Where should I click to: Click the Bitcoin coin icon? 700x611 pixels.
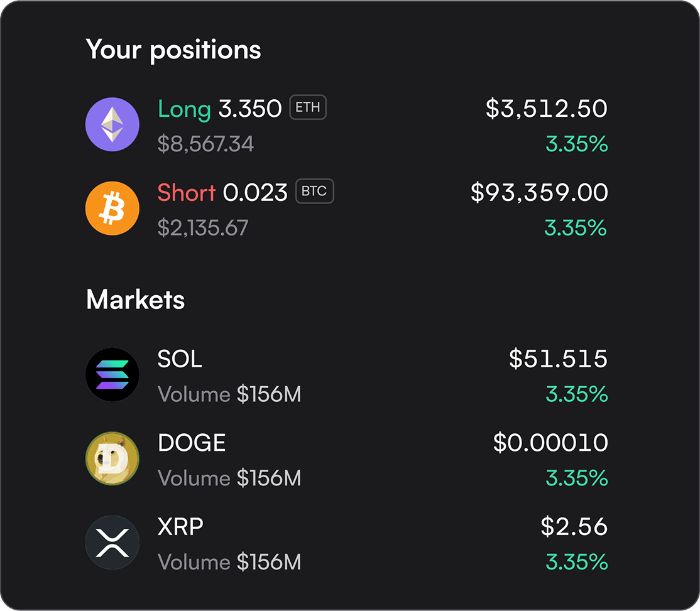coord(112,208)
